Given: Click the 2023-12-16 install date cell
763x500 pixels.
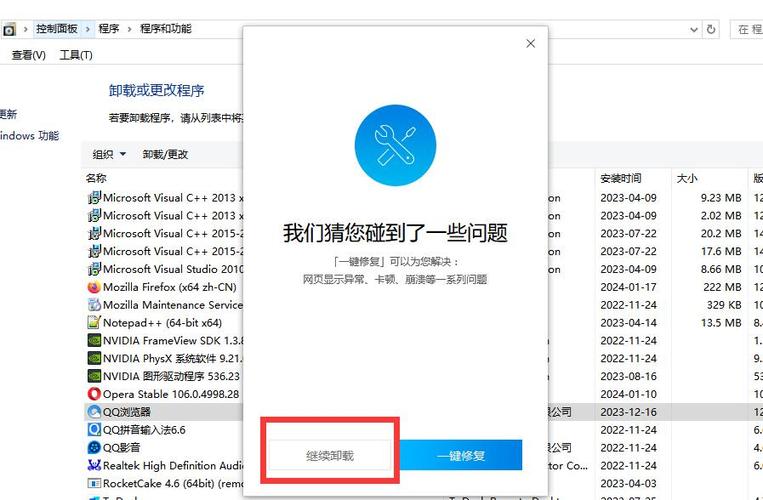Looking at the screenshot, I should point(628,412).
